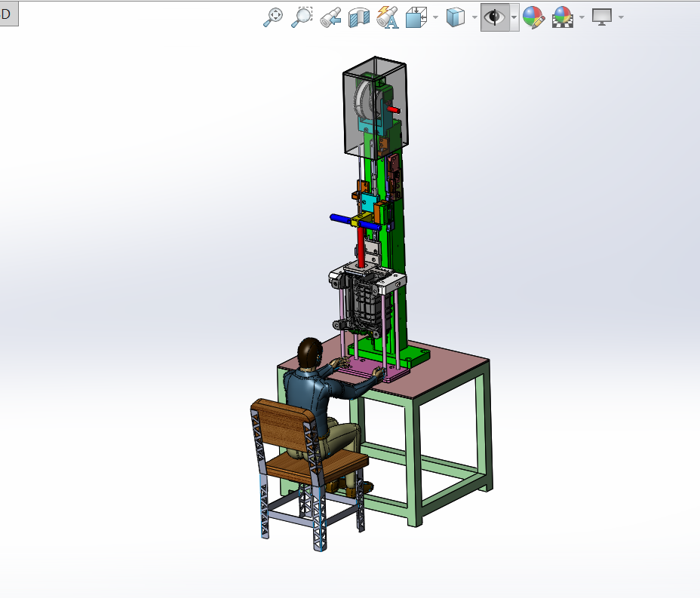Expand the View Settings dropdown arrow
This screenshot has height=598, width=700.
coord(621,17)
